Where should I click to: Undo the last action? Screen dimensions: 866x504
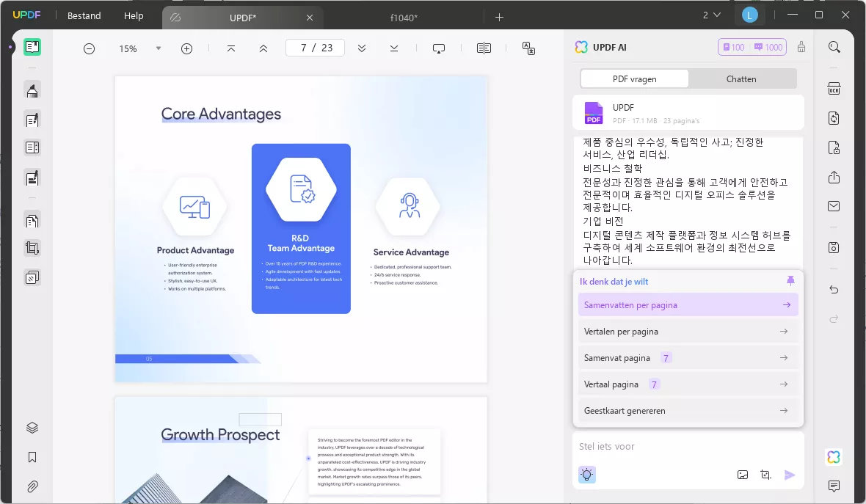click(834, 290)
